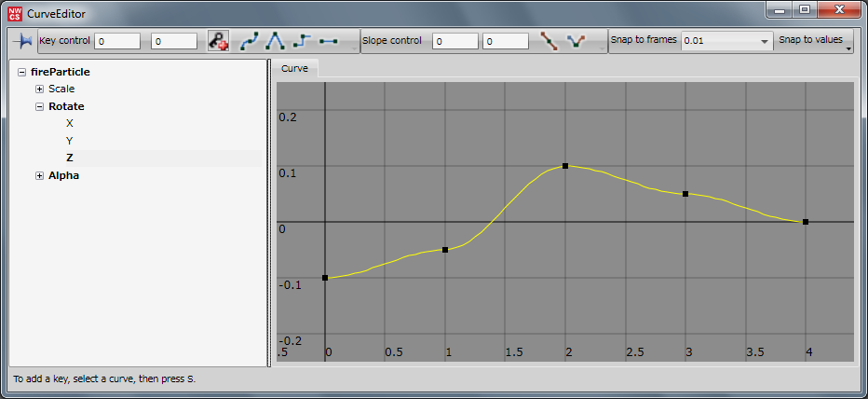Expand the Alpha tree node
Viewport: 868px width, 399px height.
(39, 176)
